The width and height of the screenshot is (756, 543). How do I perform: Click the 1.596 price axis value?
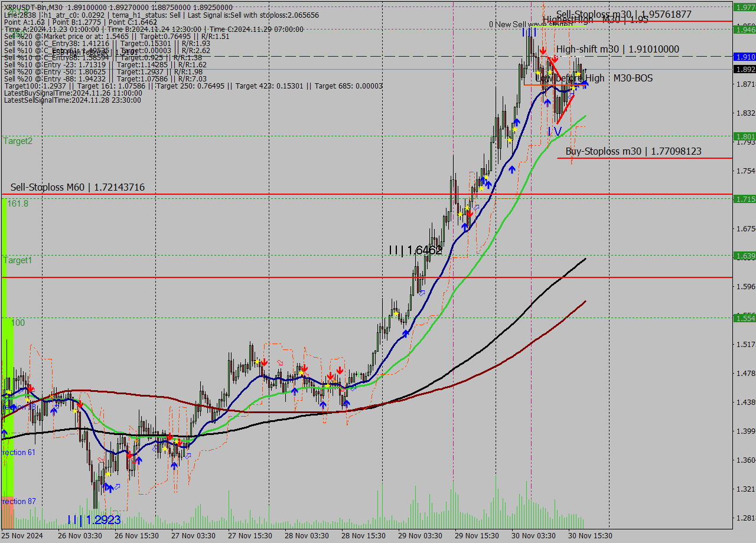coord(745,286)
